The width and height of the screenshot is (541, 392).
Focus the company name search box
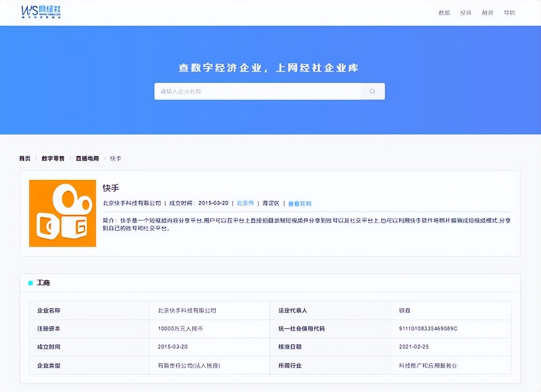tap(258, 91)
